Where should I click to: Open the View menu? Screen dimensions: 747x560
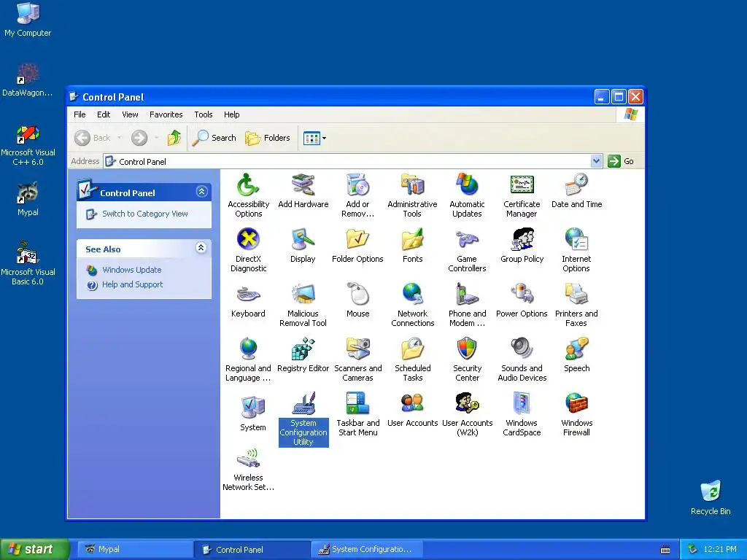(x=130, y=114)
